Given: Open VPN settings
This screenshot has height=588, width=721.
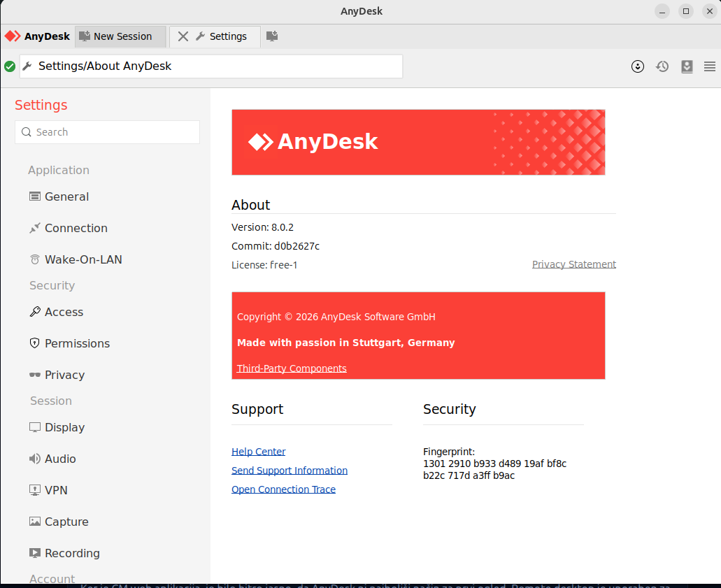Looking at the screenshot, I should [x=56, y=491].
